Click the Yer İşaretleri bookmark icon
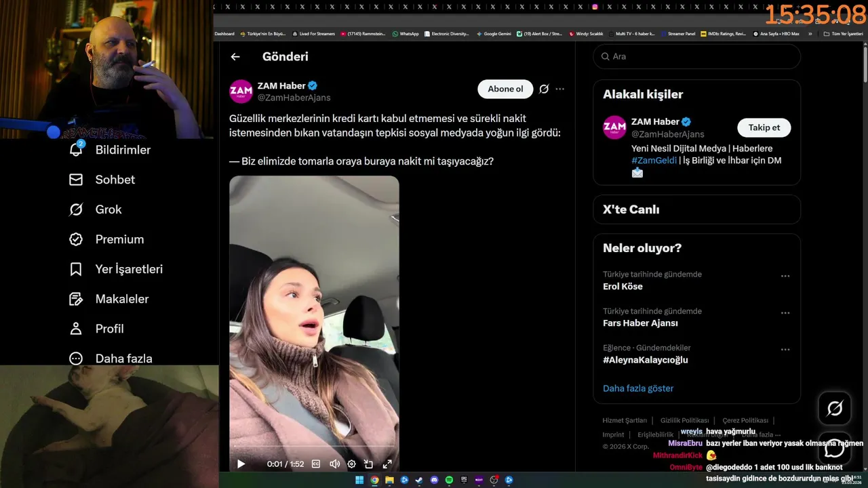868x488 pixels. point(76,269)
